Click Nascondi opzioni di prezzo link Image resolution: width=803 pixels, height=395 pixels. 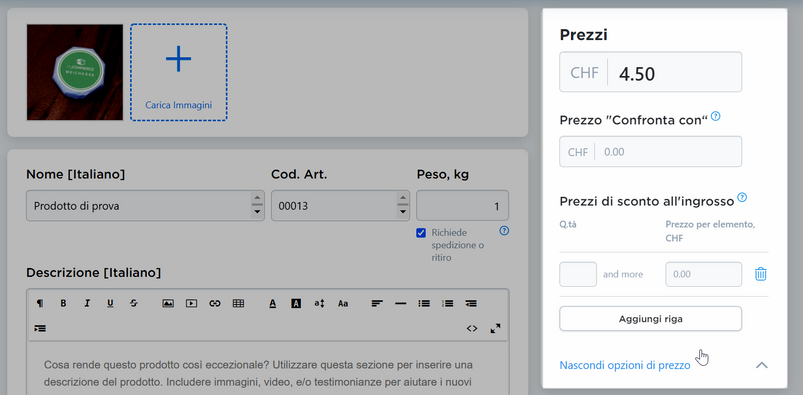click(625, 365)
